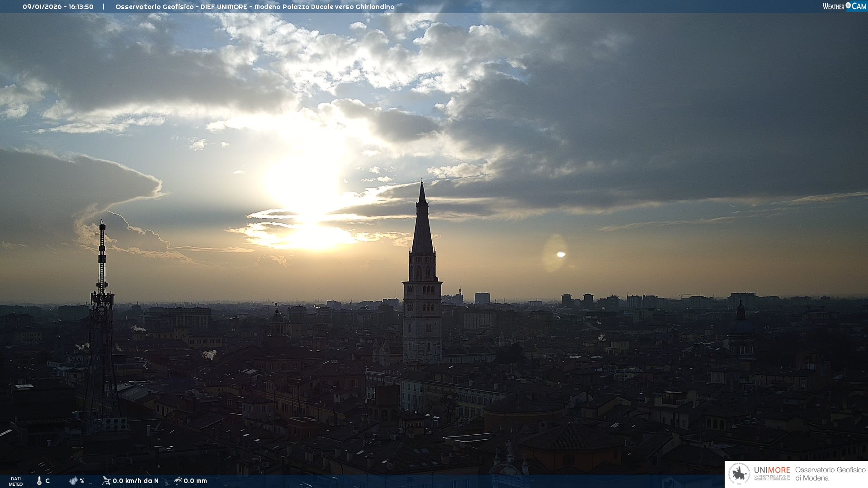Click the rain umbrella icon
This screenshot has height=488, width=868.
(178, 481)
